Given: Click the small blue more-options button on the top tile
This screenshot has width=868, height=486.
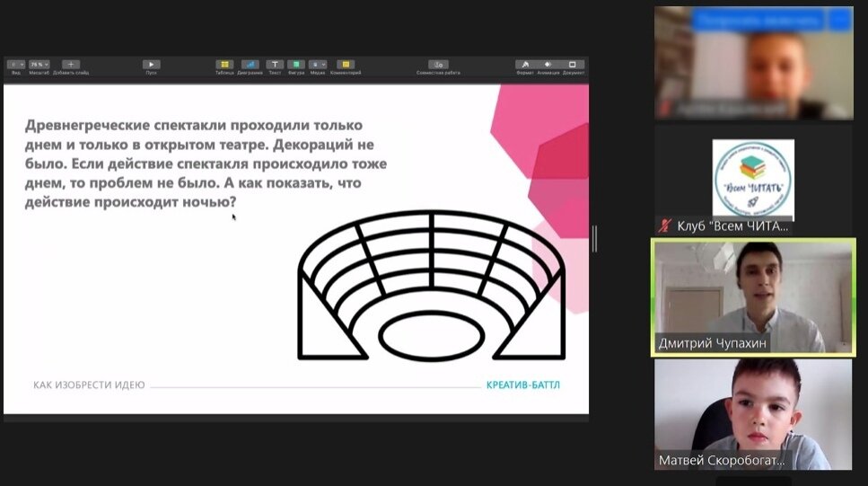Looking at the screenshot, I should (840, 21).
